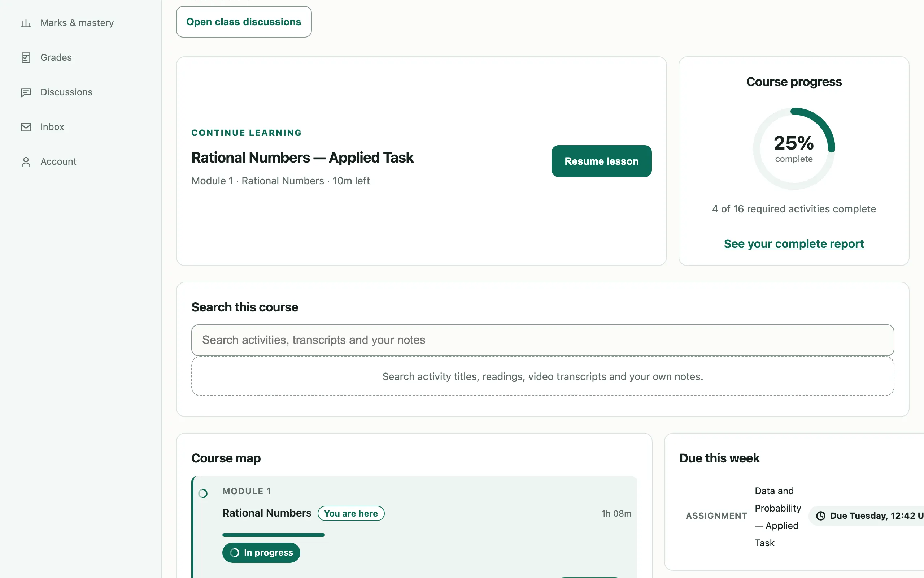Click the ASSIGNMENT label

[716, 516]
